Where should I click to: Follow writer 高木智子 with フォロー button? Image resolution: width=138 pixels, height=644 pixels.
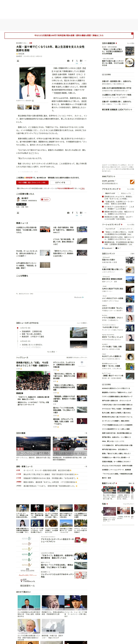coord(45,200)
